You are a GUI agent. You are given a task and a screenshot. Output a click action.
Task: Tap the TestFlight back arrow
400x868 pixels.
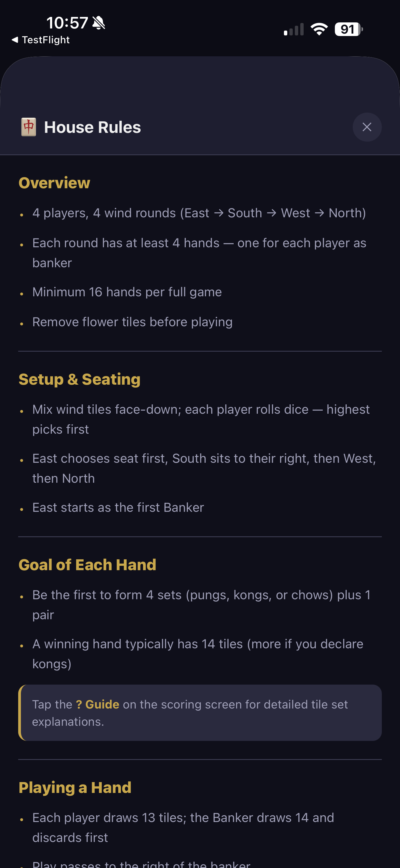pyautogui.click(x=15, y=40)
